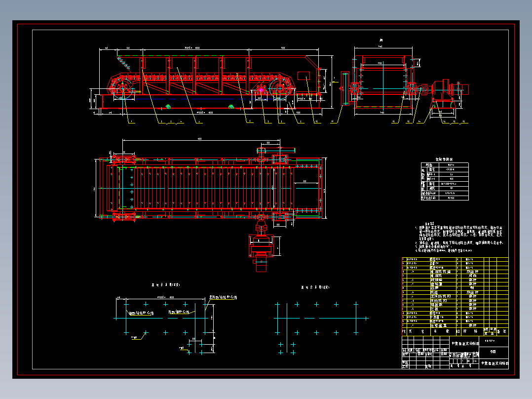
Task: Click the 性能参数表 table heading
Action: click(x=444, y=160)
